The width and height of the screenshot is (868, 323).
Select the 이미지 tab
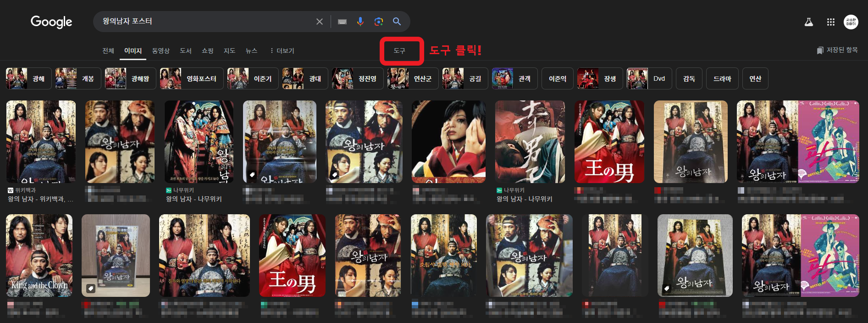pos(133,50)
